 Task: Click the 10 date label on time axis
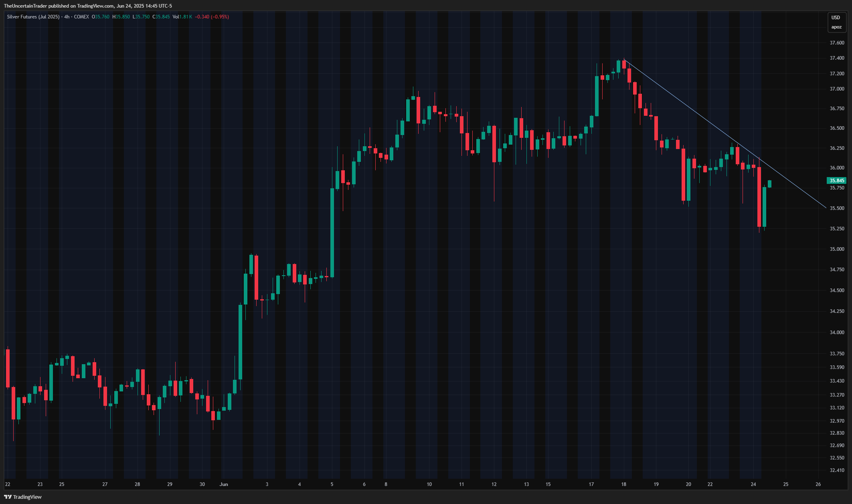click(x=429, y=484)
